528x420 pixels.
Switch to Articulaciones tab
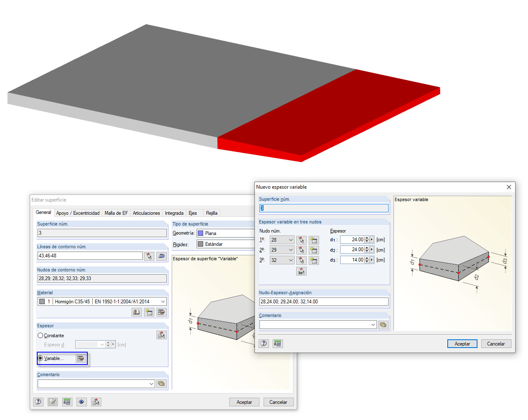(146, 213)
